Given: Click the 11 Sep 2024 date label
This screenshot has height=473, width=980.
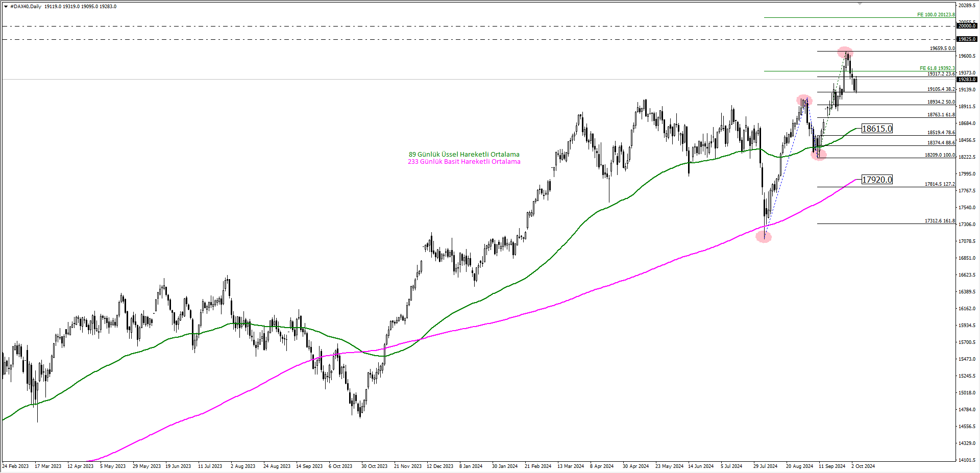Looking at the screenshot, I should click(832, 466).
